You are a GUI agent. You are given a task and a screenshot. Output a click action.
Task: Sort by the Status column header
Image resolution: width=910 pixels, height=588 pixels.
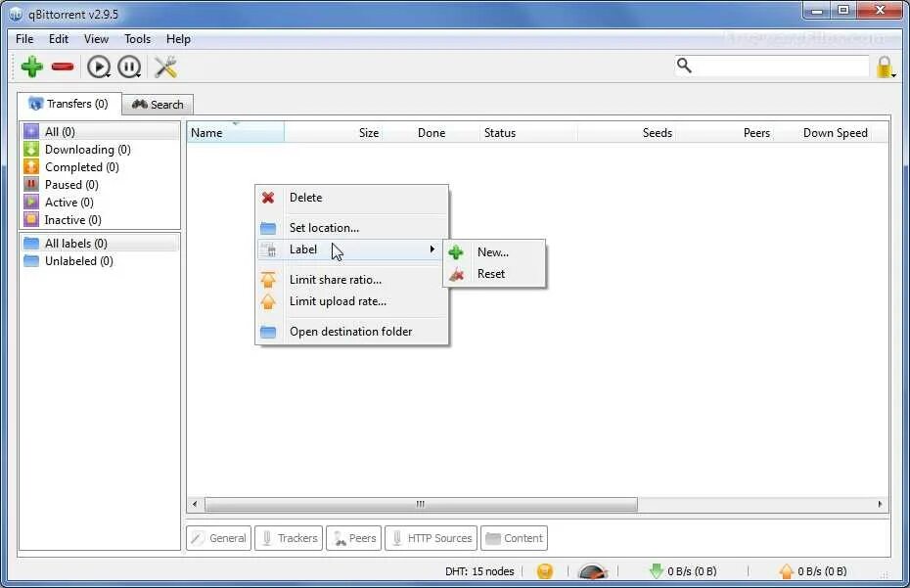pyautogui.click(x=528, y=133)
